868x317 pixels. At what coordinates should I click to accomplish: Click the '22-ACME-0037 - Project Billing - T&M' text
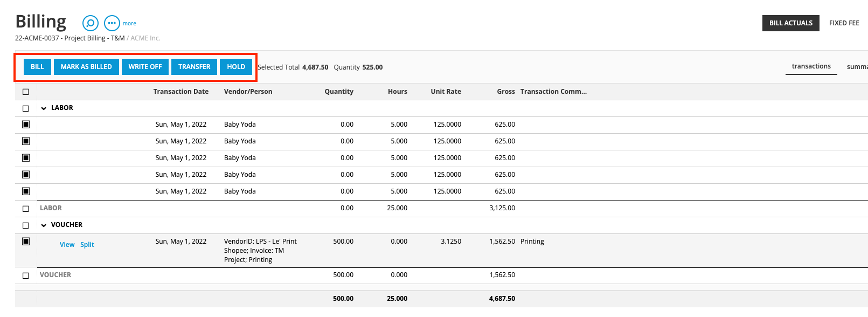70,38
